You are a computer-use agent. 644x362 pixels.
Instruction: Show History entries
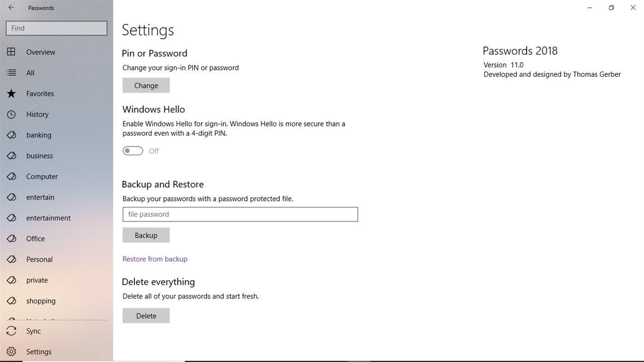point(57,114)
